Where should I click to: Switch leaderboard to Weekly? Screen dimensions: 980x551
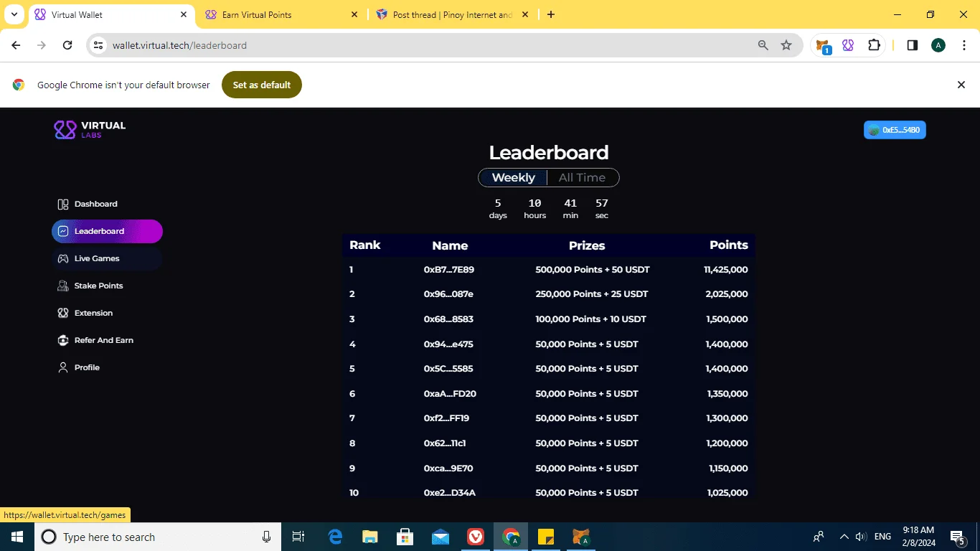[x=513, y=178]
